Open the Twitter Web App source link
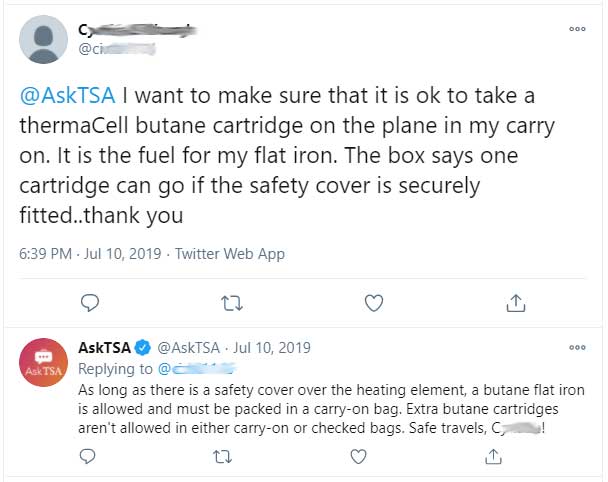 (x=230, y=254)
